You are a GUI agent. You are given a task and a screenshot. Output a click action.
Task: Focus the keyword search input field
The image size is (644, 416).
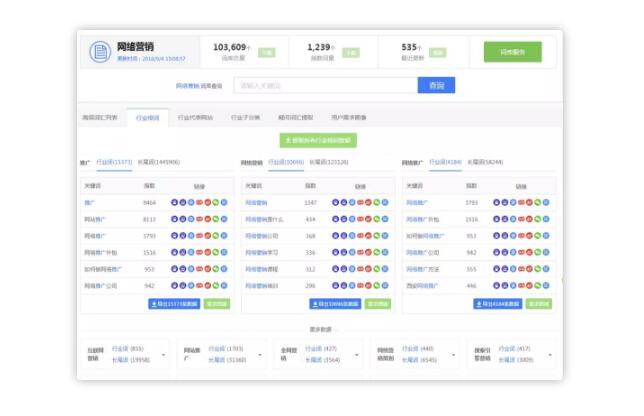[326, 85]
